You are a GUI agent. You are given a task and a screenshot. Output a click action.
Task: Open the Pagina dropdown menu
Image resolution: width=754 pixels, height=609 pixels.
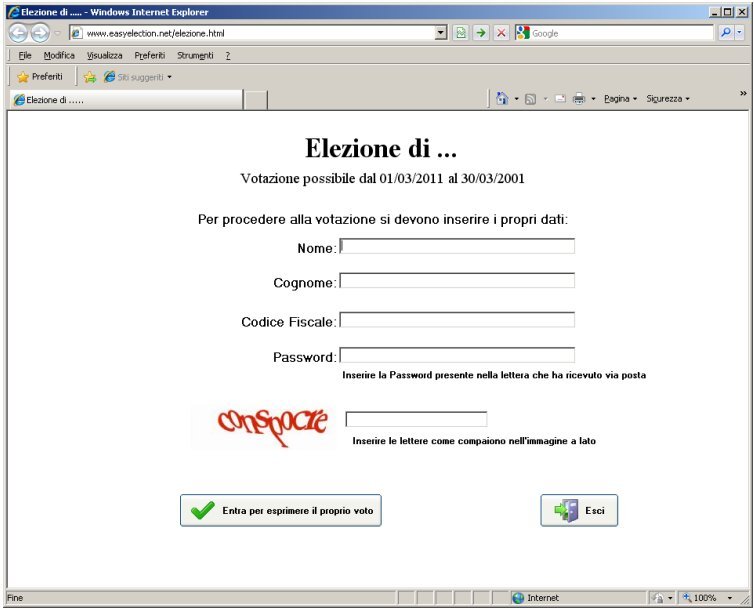pos(620,99)
